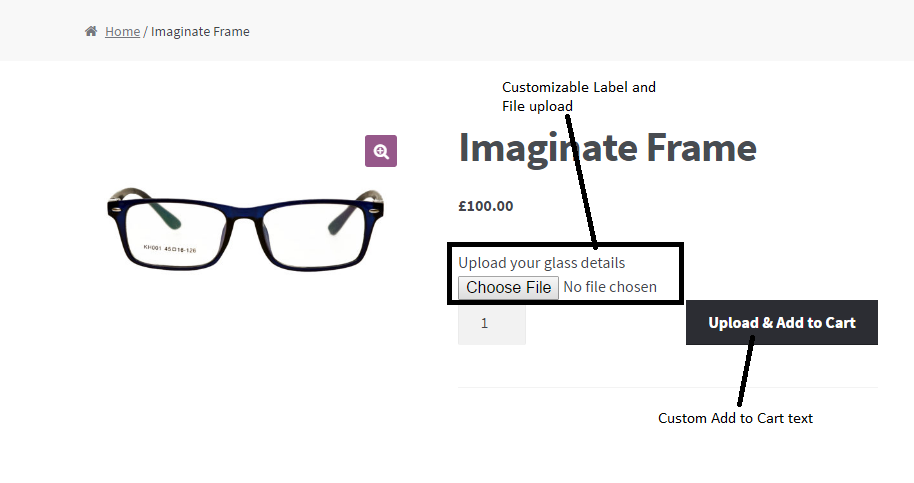Click the Imaginate Frame breadcrumb text
This screenshot has height=483, width=914.
tap(200, 31)
